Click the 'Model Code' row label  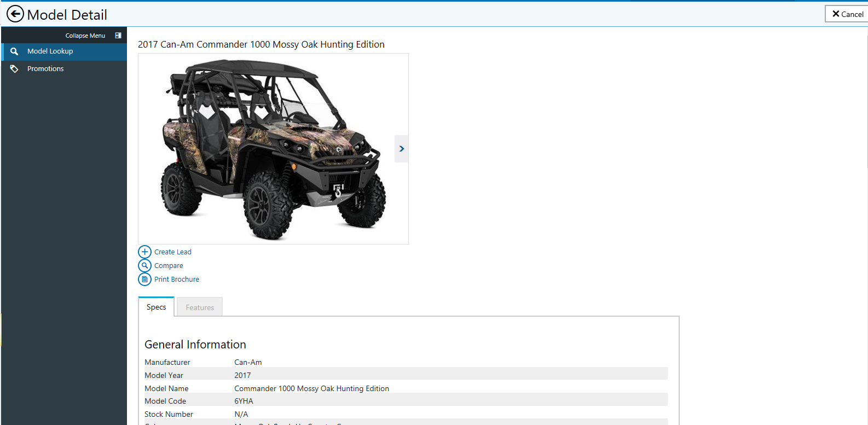point(165,401)
